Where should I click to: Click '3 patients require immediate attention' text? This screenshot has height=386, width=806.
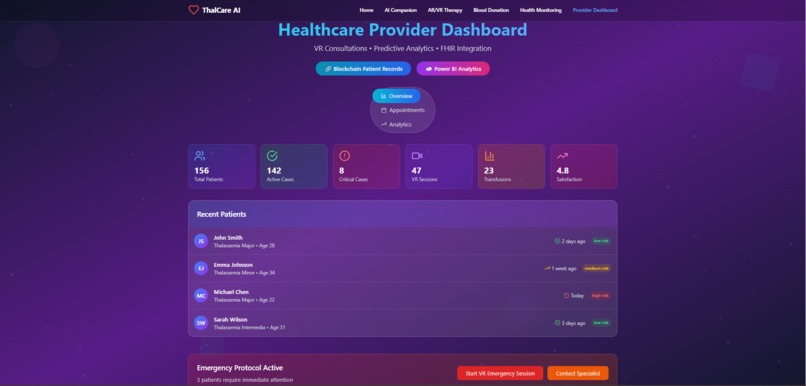click(x=245, y=380)
